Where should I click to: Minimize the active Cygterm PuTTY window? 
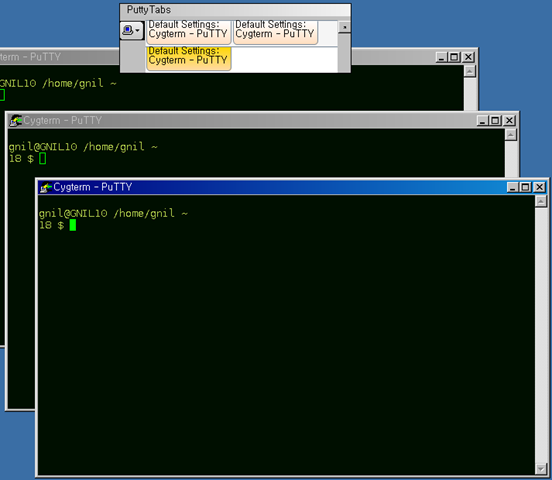(x=513, y=187)
